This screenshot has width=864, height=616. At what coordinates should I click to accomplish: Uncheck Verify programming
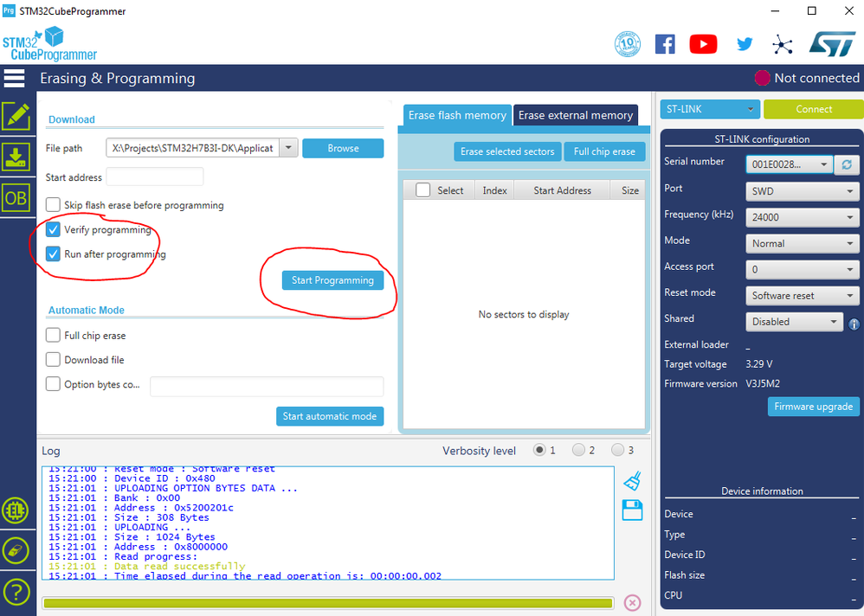[53, 229]
